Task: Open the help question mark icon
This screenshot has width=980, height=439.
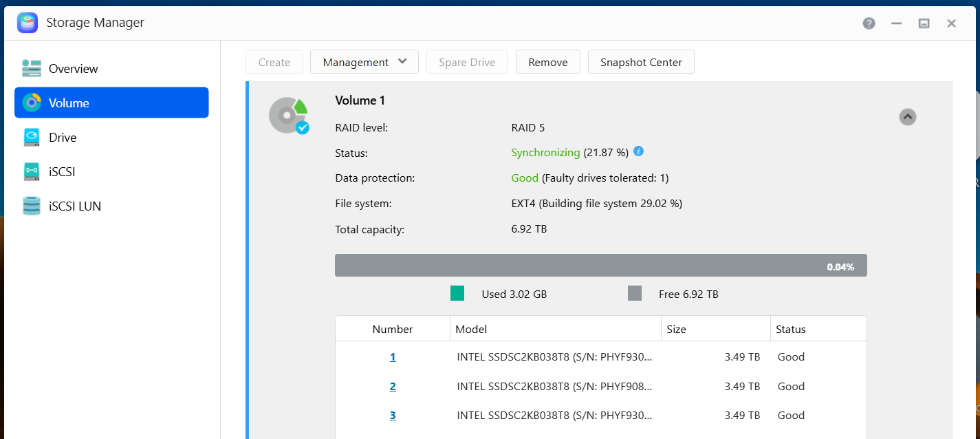Action: [x=869, y=23]
